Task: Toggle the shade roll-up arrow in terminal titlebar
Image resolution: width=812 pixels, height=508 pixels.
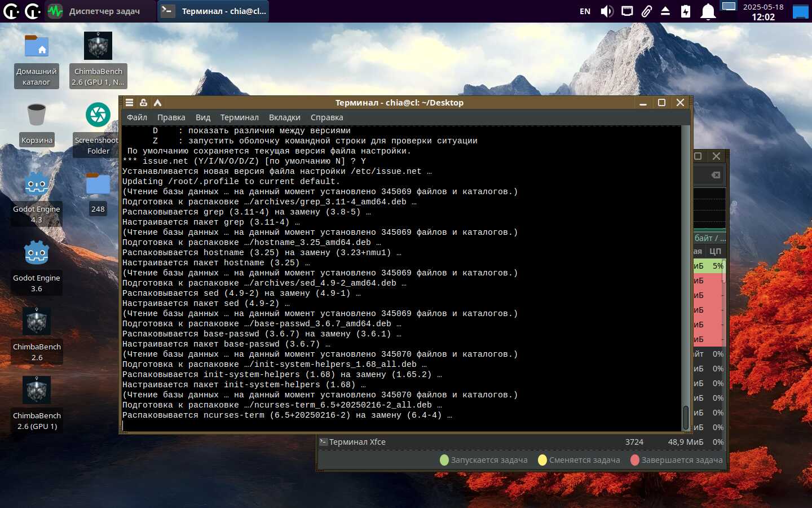Action: pyautogui.click(x=158, y=102)
